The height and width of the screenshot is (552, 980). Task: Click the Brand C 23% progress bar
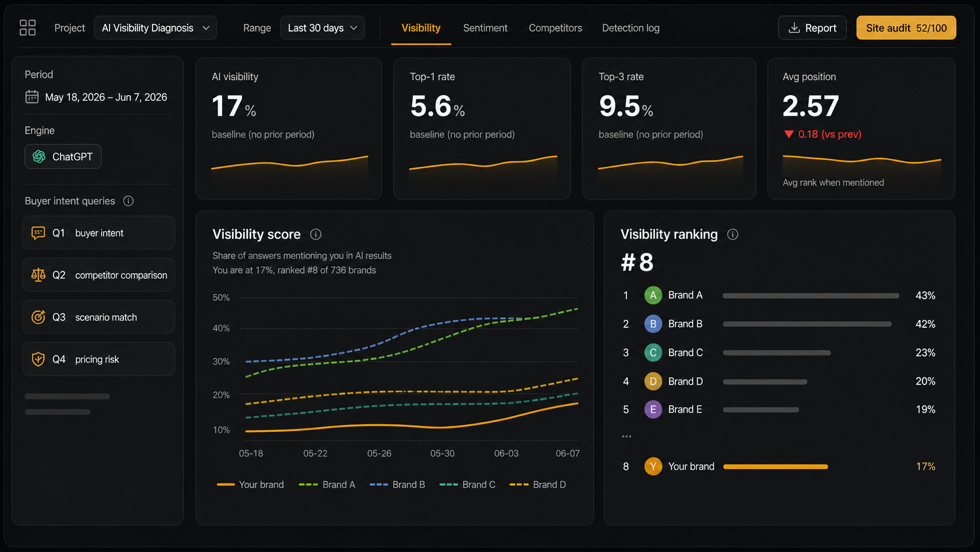click(777, 353)
